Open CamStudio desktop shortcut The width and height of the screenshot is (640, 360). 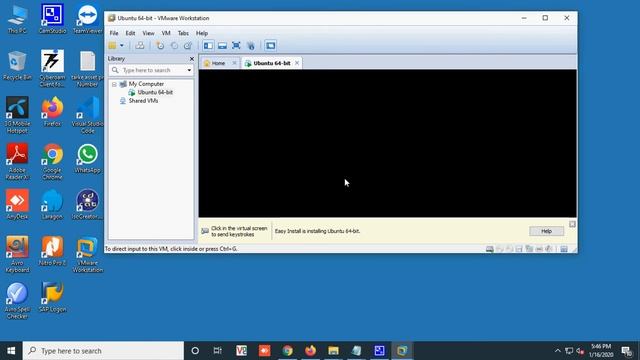[x=52, y=19]
